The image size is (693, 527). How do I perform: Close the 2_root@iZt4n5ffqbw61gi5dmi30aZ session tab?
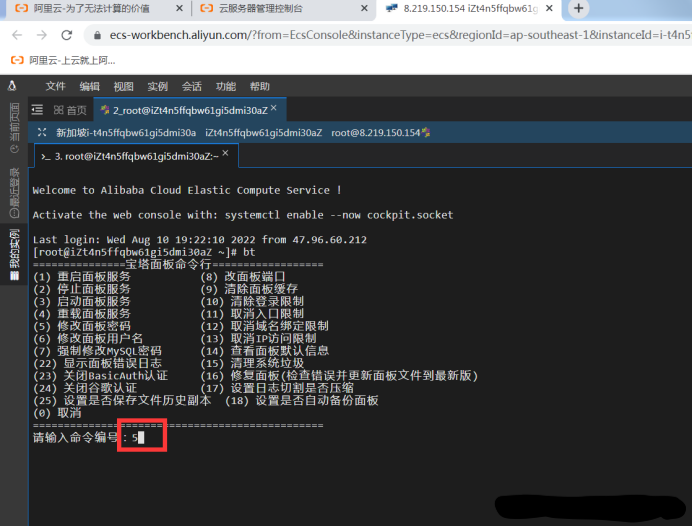pos(274,108)
